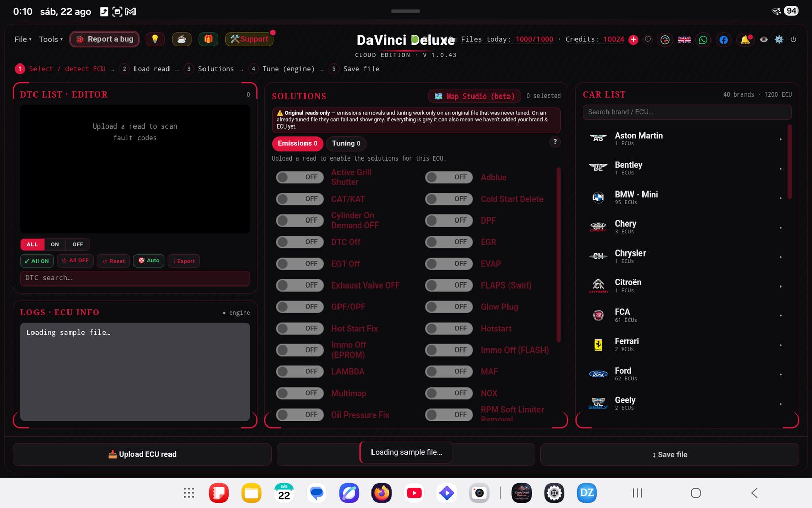The width and height of the screenshot is (812, 508).
Task: Click the Save file button
Action: click(x=669, y=454)
